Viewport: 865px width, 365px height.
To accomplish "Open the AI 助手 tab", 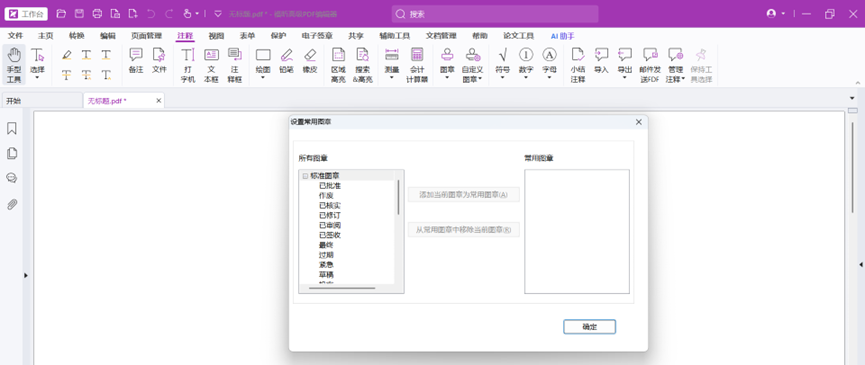I will 563,36.
